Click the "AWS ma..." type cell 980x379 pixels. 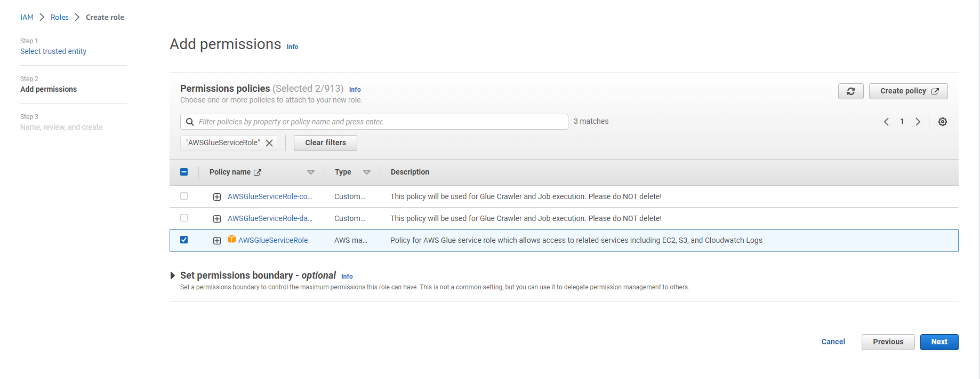350,240
